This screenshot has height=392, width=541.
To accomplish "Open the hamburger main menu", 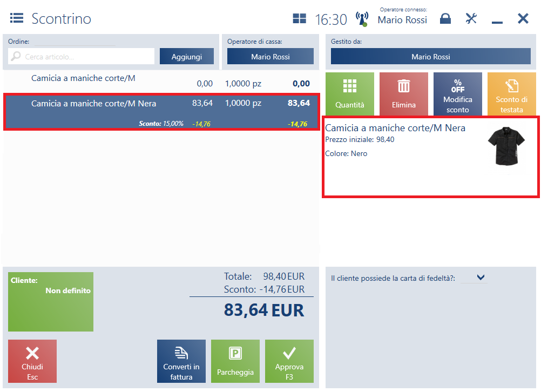I will (17, 18).
